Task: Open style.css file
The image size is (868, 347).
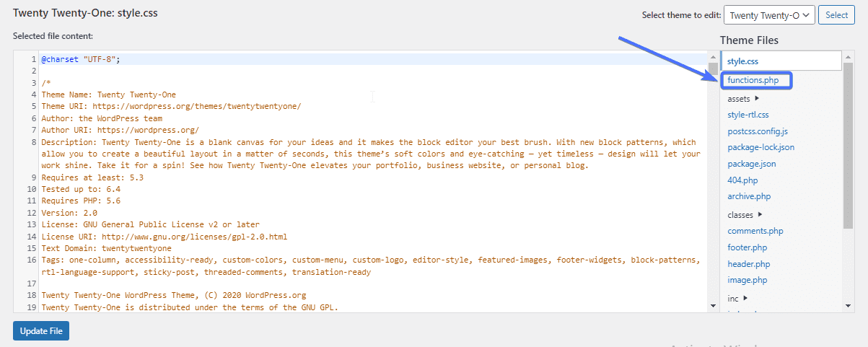Action: pos(742,61)
